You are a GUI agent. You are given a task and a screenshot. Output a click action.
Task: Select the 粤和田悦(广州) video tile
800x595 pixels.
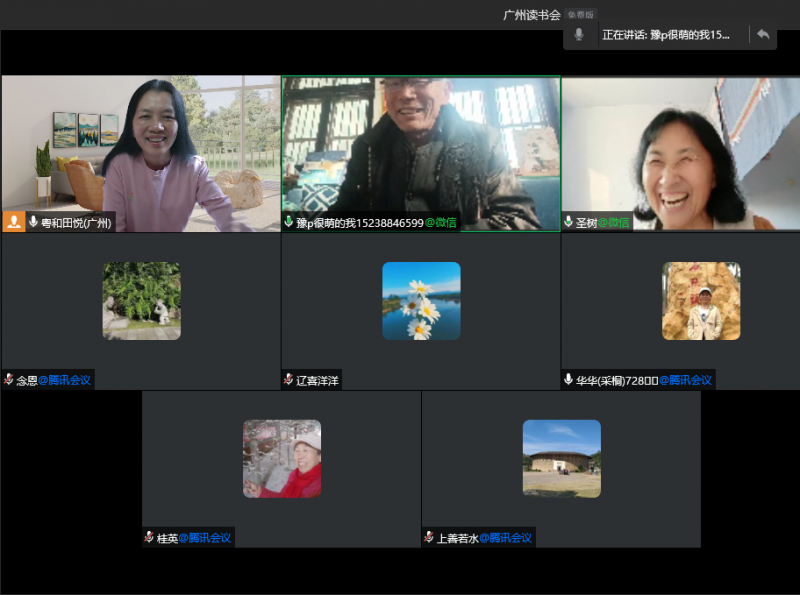pyautogui.click(x=140, y=150)
